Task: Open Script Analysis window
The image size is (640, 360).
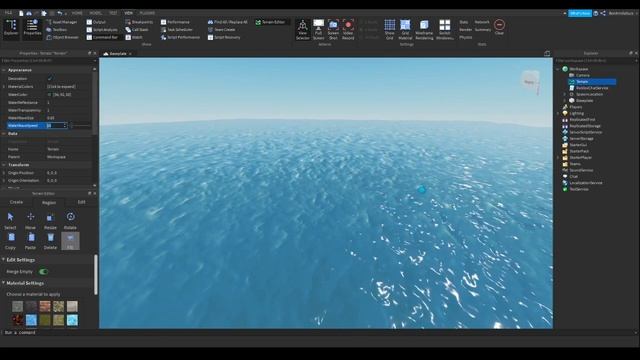Action: [102, 30]
